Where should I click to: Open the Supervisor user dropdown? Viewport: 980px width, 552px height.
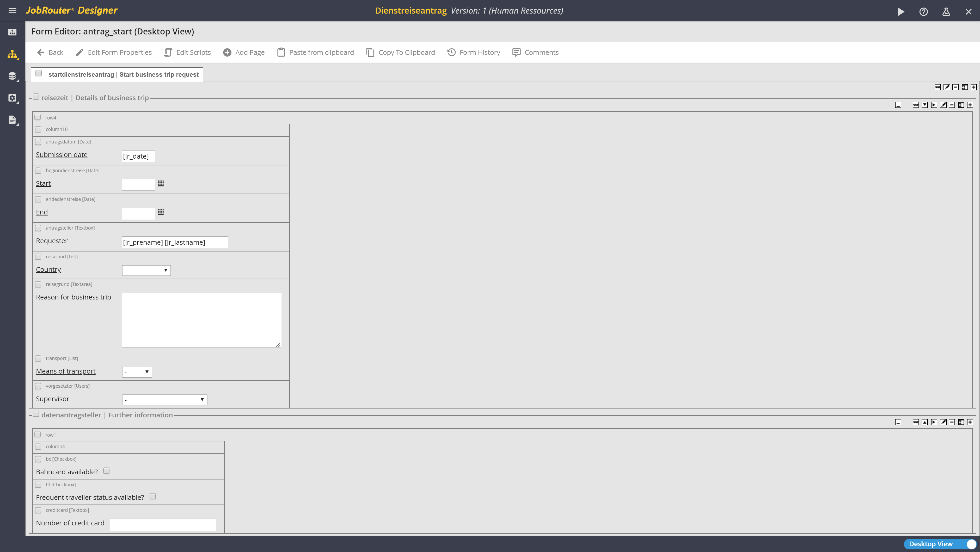pyautogui.click(x=164, y=400)
